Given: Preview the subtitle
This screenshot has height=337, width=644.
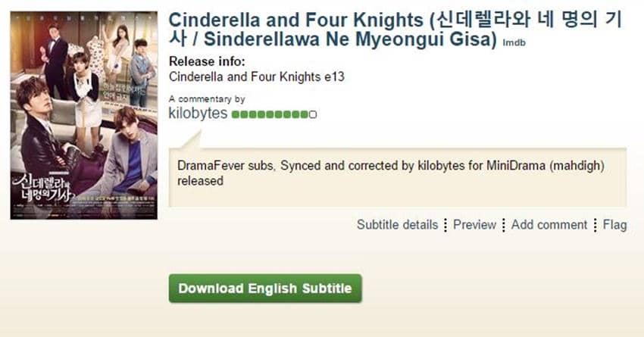Looking at the screenshot, I should point(474,225).
